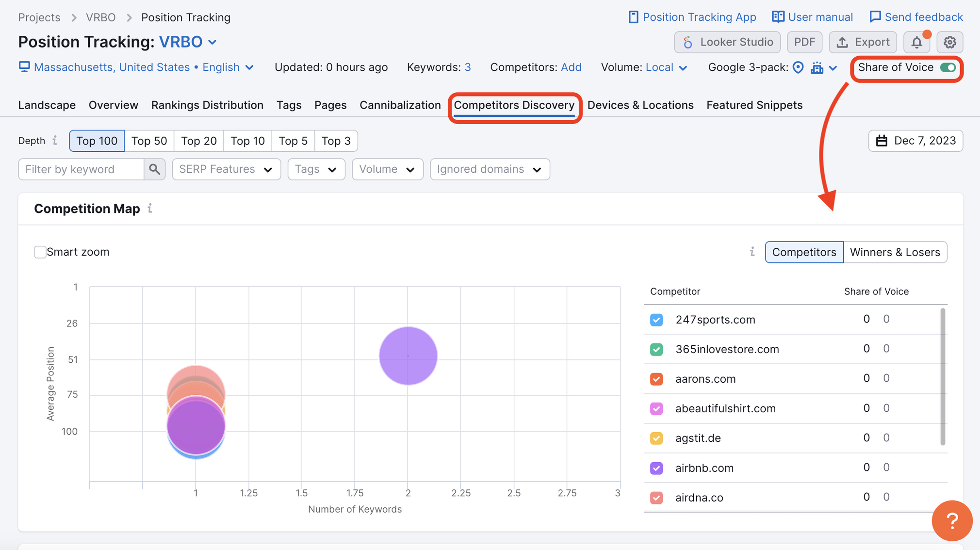Screen dimensions: 980x550
Task: Click the Keywords count 3 link
Action: (x=468, y=67)
